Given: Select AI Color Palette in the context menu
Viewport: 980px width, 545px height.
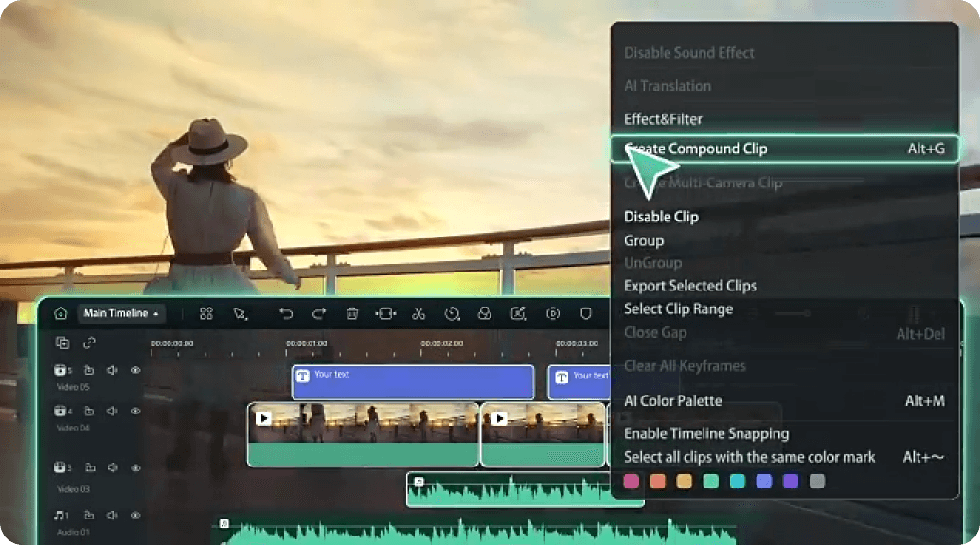Looking at the screenshot, I should (x=674, y=400).
